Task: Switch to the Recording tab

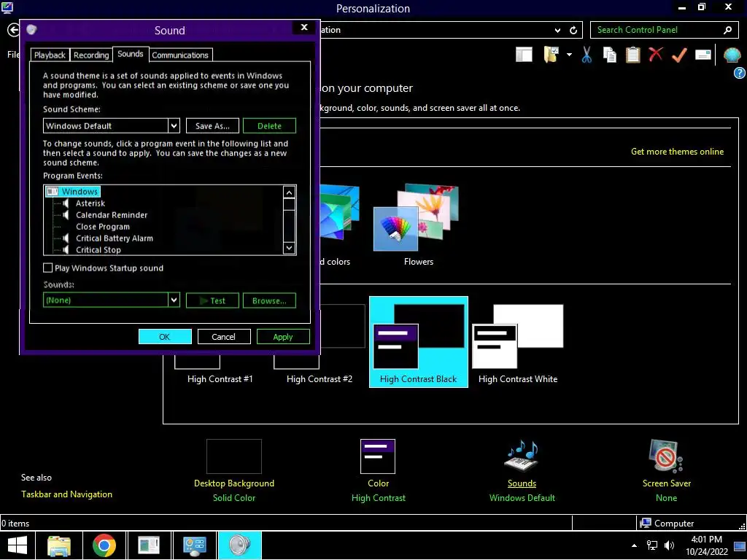Action: tap(91, 55)
